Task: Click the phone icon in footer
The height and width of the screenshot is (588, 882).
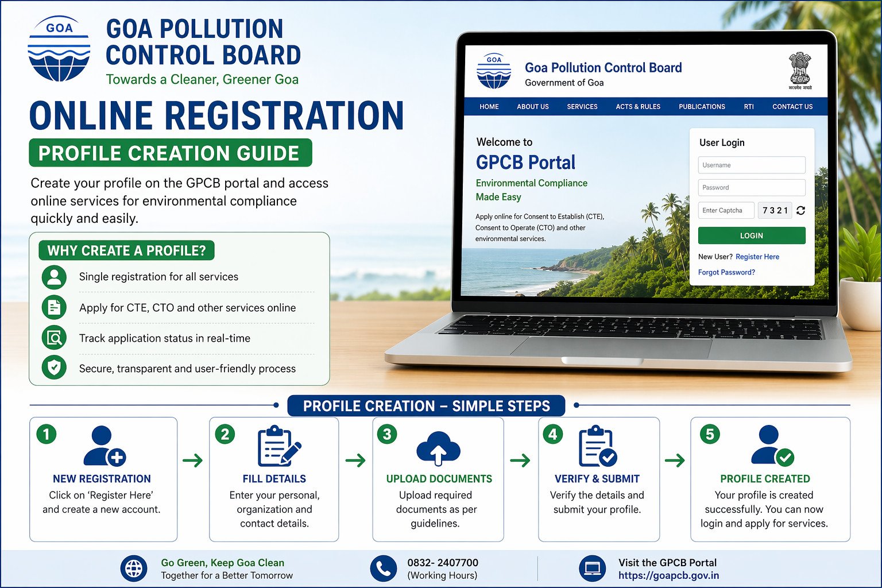Action: click(x=383, y=568)
